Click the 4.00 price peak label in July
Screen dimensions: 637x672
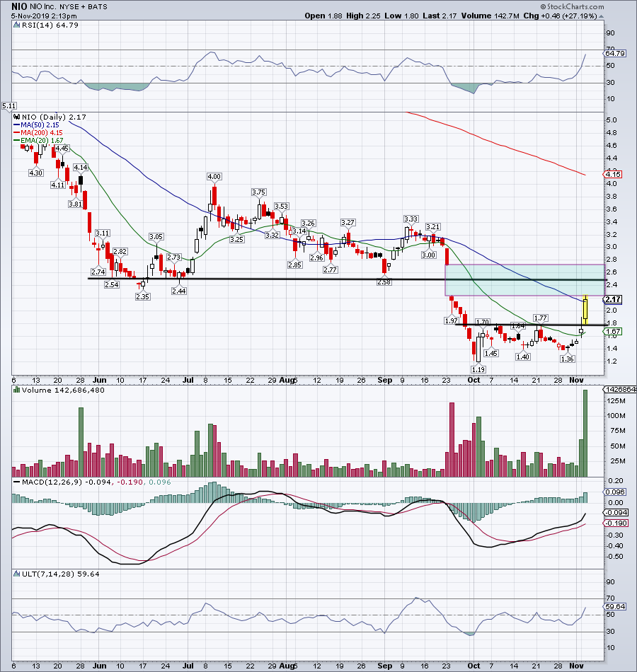click(214, 177)
